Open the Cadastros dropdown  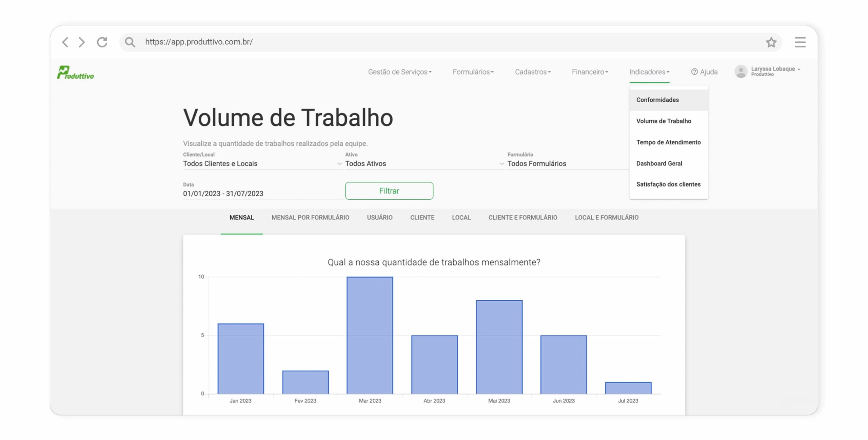click(x=533, y=72)
